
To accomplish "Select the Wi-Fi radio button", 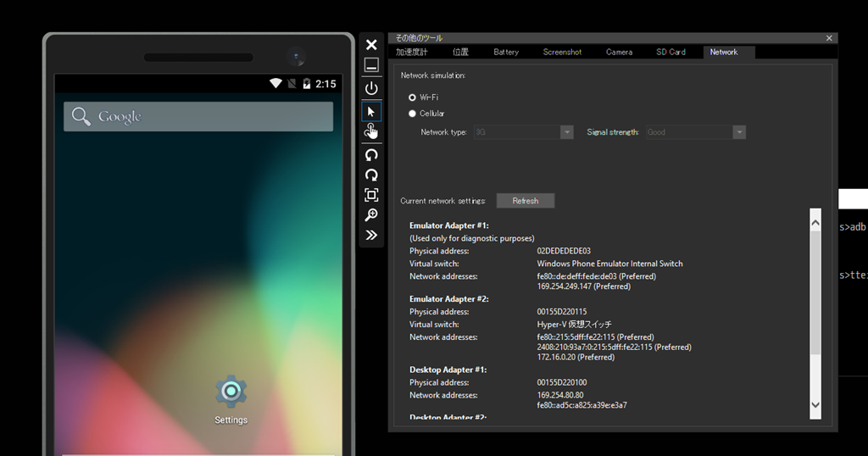I will (x=413, y=97).
